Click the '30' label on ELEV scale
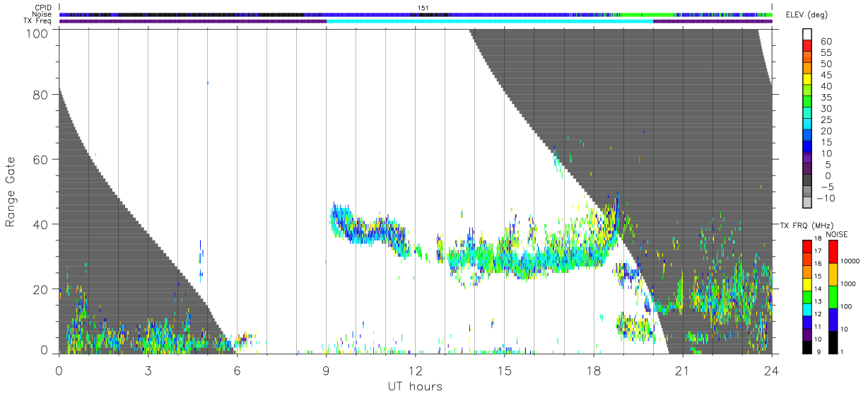This screenshot has height=401, width=868. coord(826,108)
